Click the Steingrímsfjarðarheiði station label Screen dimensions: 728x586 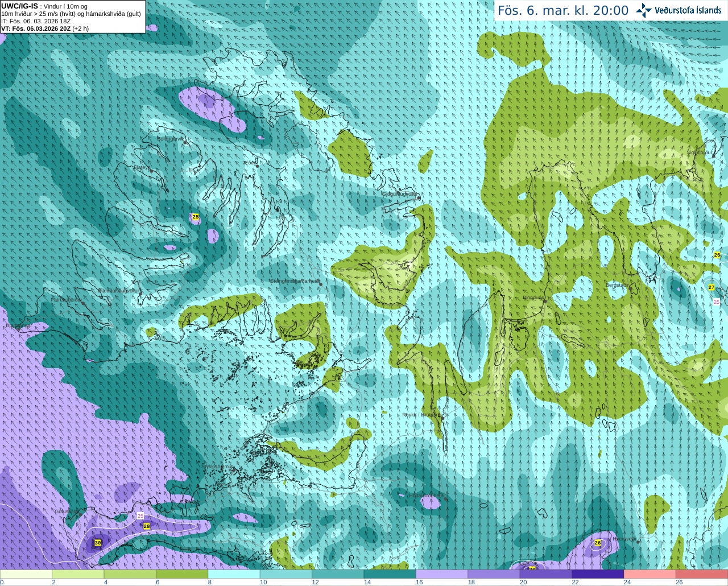coord(295,281)
